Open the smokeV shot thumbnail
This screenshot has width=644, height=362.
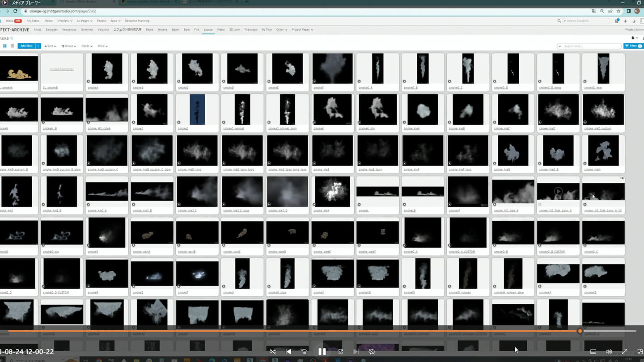tap(332, 274)
